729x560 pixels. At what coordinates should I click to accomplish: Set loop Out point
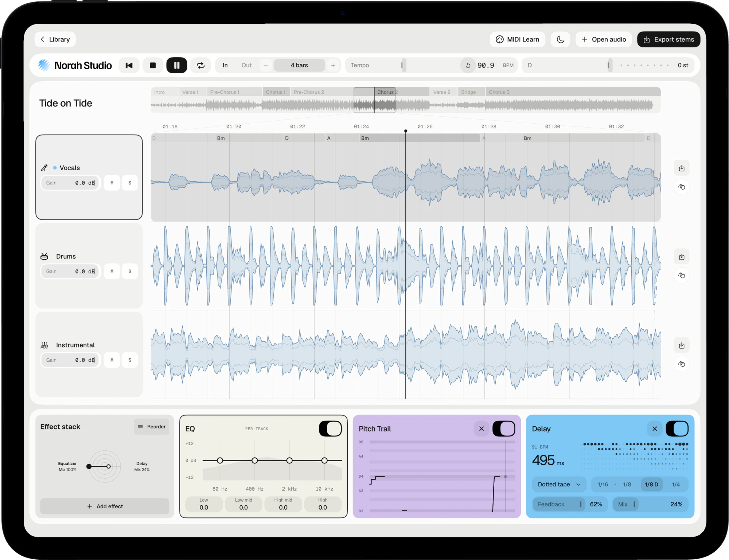click(246, 65)
